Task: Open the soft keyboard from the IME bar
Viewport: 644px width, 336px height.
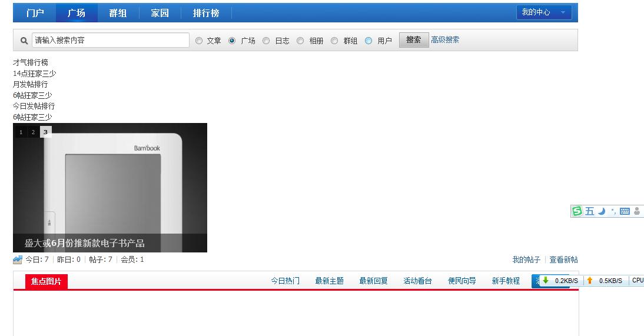Action: (x=625, y=211)
